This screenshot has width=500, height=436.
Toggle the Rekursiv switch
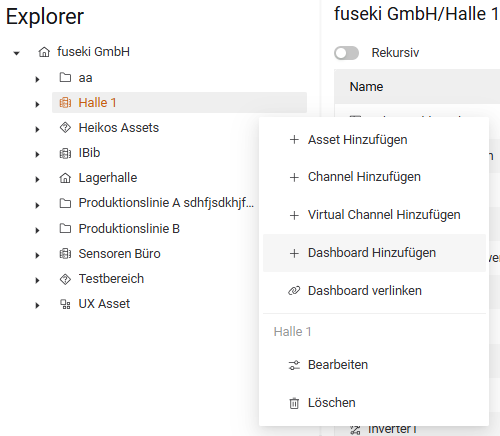[347, 53]
